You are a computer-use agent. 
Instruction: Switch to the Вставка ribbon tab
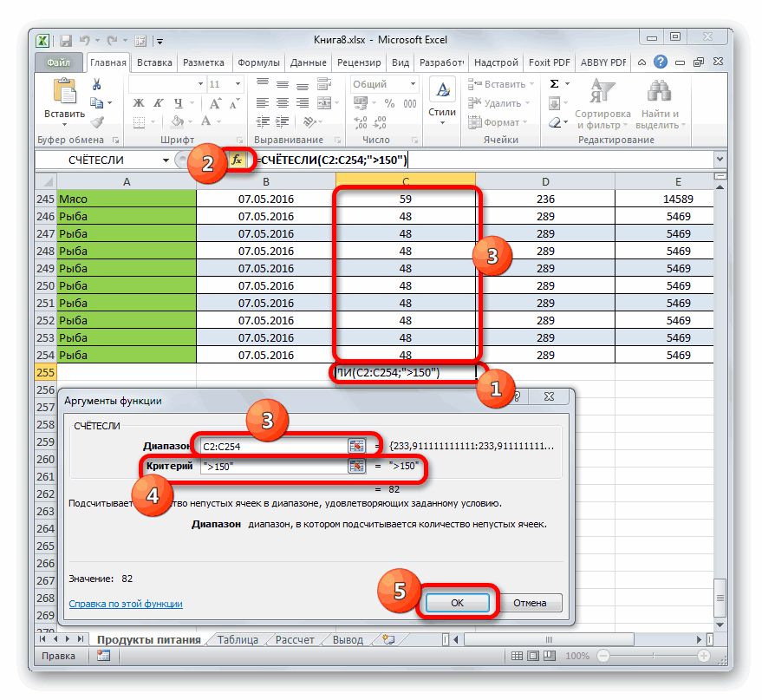(x=154, y=62)
